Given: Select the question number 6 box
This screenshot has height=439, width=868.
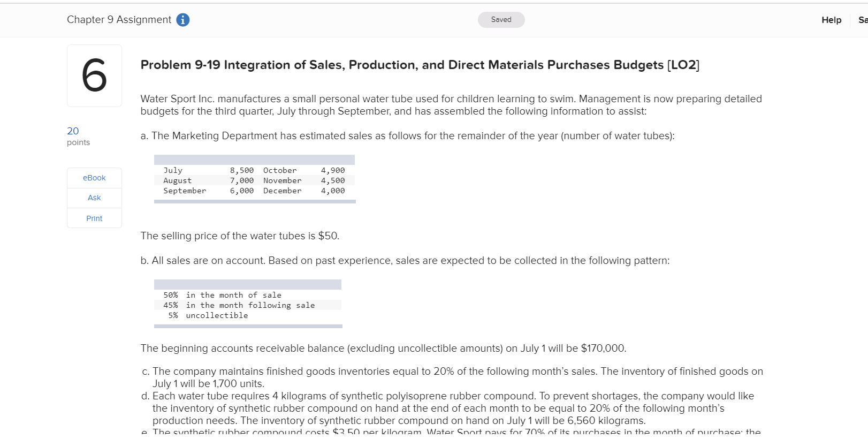Looking at the screenshot, I should [x=94, y=75].
